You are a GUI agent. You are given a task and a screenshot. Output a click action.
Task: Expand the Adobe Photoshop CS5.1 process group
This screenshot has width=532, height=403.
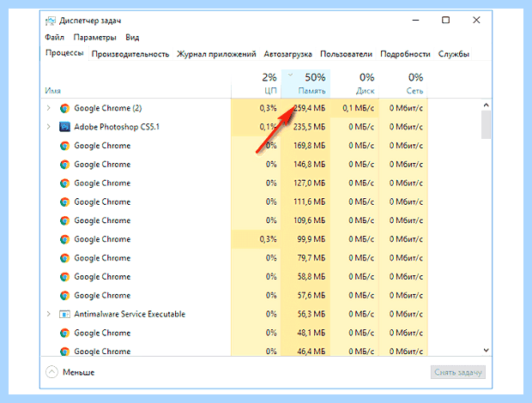click(x=49, y=127)
